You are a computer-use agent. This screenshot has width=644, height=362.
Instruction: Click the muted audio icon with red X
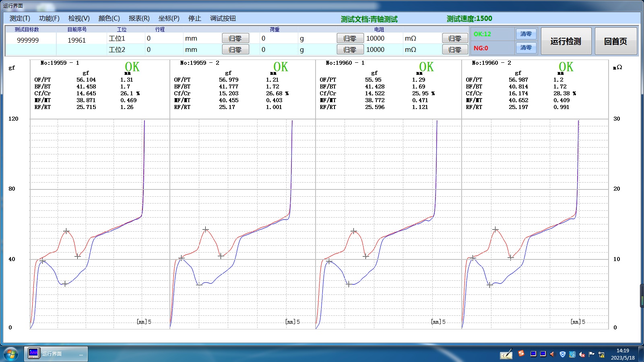pos(582,354)
